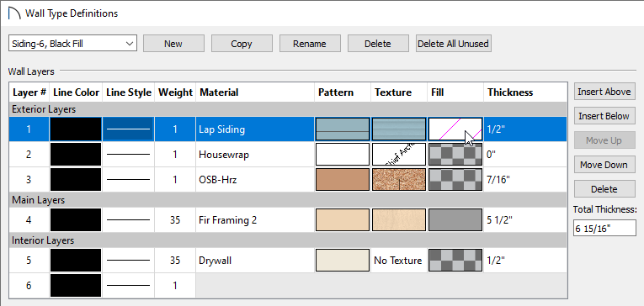The width and height of the screenshot is (644, 306).
Task: Select line style for Lap Siding layer
Action: [x=129, y=129]
